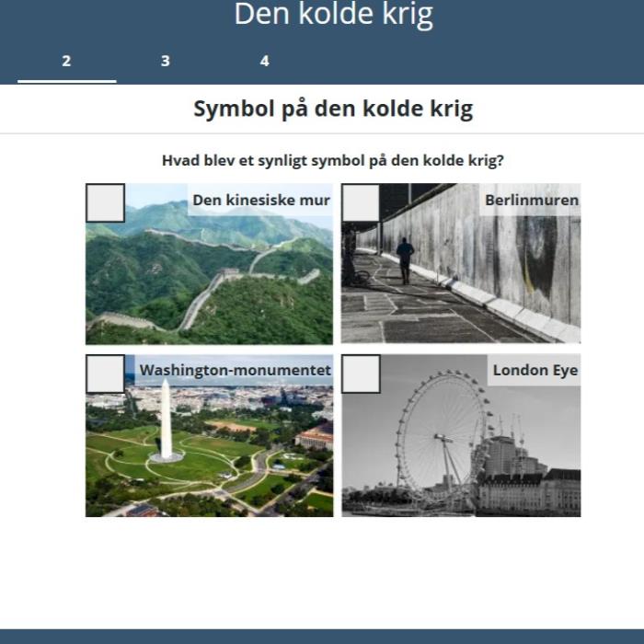Screen dimensions: 644x644
Task: Click the 'Den kinesiske mur' caption label
Action: (260, 200)
